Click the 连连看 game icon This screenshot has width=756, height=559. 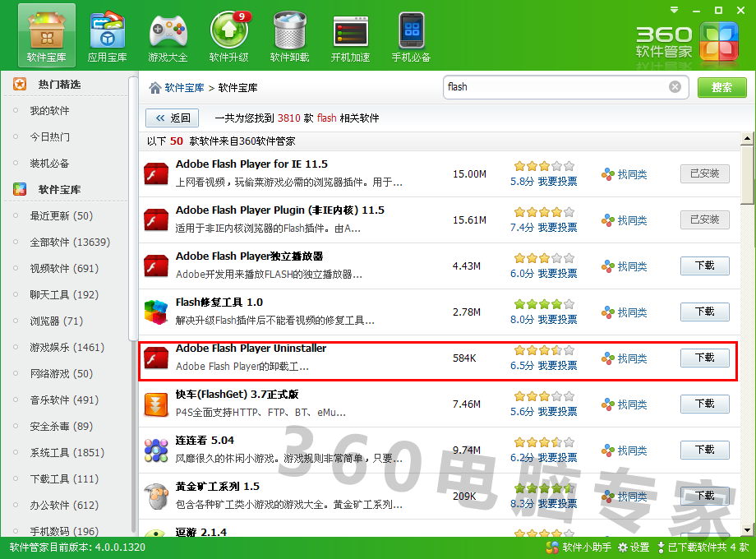pos(156,450)
